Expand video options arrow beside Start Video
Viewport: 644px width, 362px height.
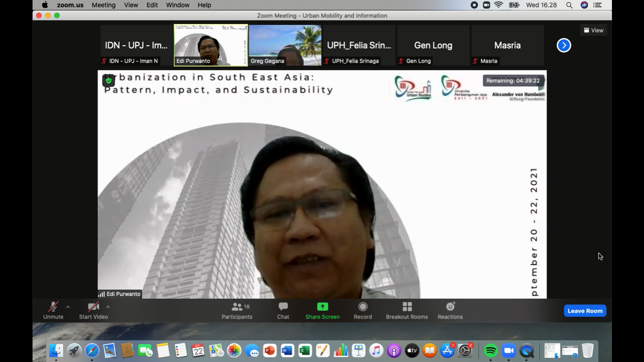[108, 307]
